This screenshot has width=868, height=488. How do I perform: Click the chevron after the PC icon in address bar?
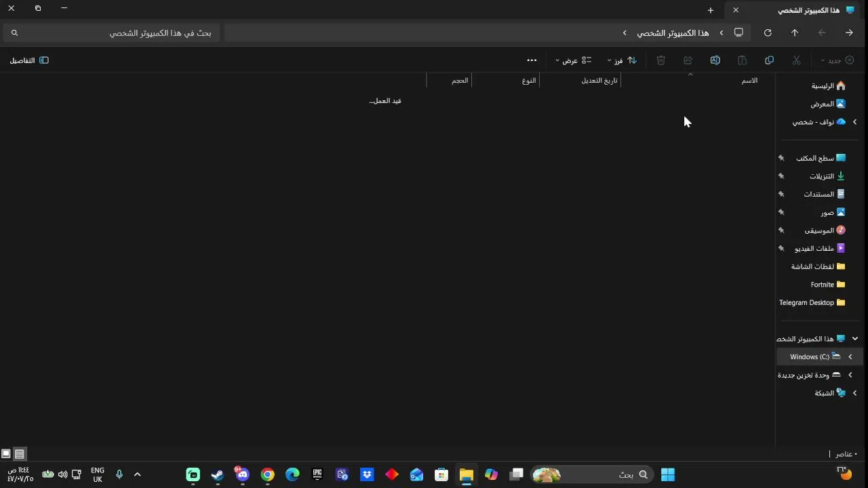pyautogui.click(x=722, y=33)
